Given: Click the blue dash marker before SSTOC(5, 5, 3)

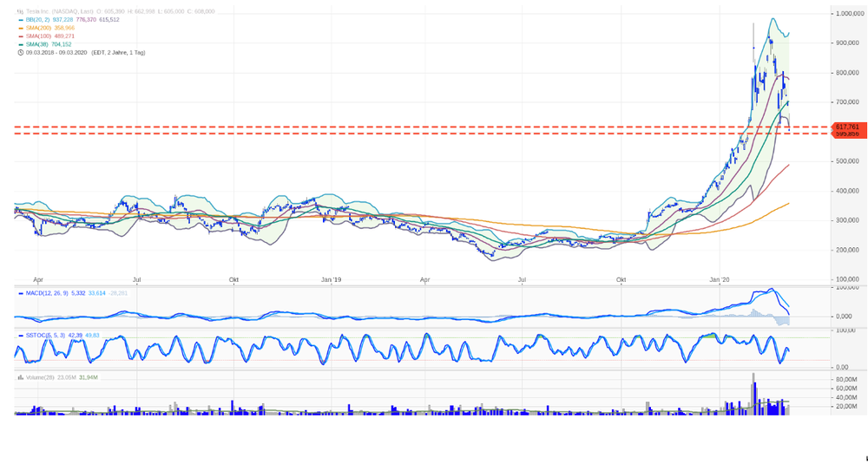Looking at the screenshot, I should click(21, 336).
